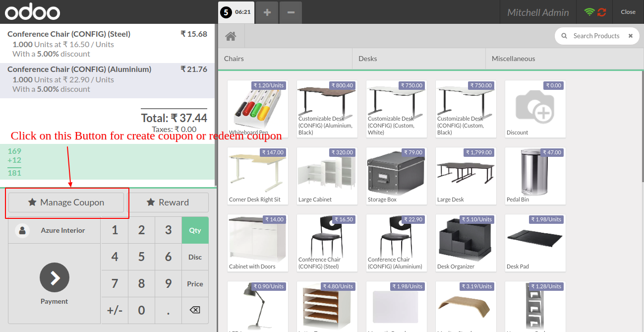This screenshot has width=644, height=332.
Task: Select Conference Chair (Aluminium) order line
Action: click(x=107, y=79)
